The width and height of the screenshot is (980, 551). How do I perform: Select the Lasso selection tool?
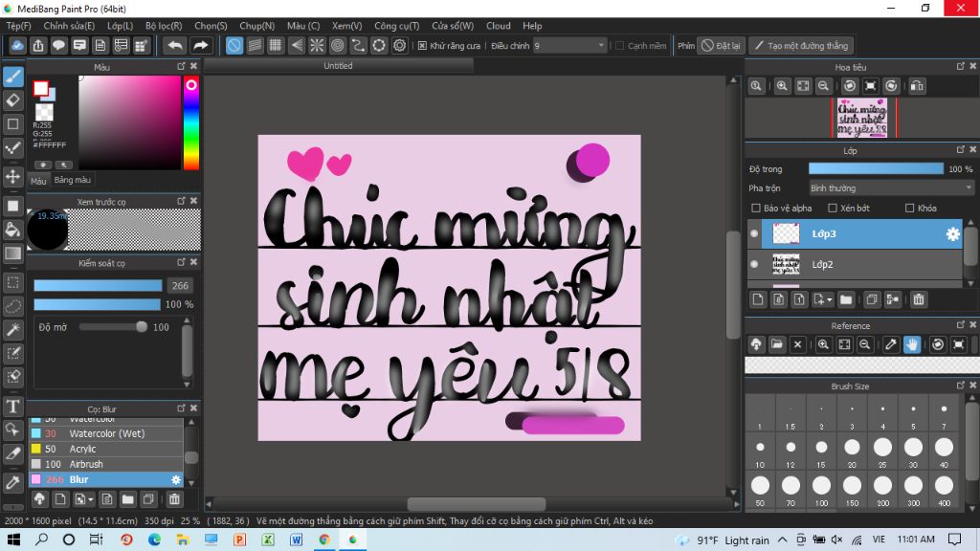click(13, 306)
